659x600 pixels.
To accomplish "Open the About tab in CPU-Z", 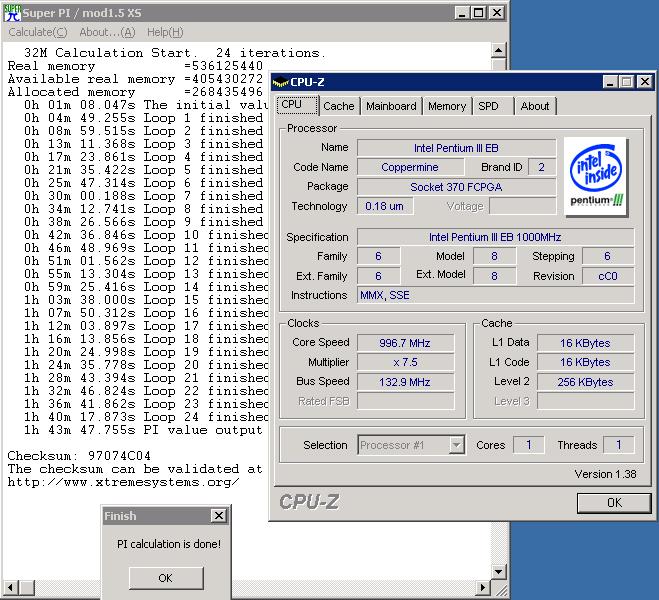I will pyautogui.click(x=535, y=106).
